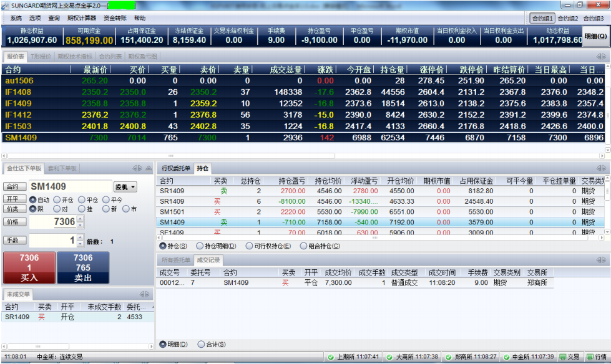
Task: Open the 投机 dropdown
Action: 125,187
